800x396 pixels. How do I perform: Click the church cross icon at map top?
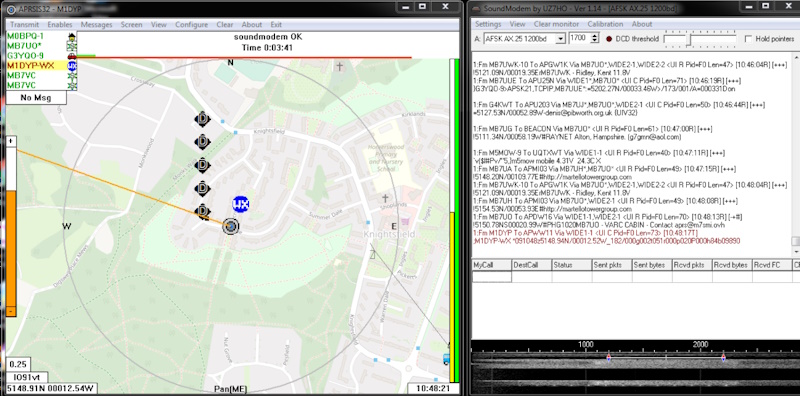(x=340, y=66)
